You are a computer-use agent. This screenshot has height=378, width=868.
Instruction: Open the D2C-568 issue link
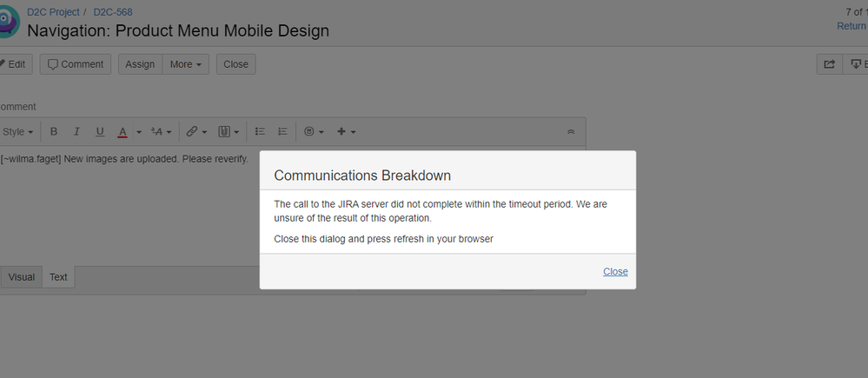(x=113, y=11)
